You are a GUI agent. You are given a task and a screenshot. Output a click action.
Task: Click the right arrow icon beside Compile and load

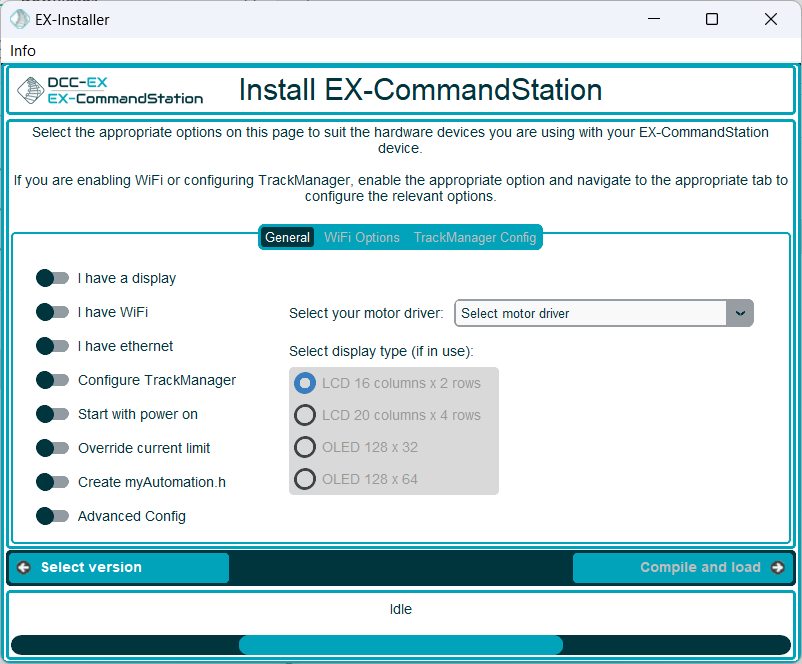click(778, 568)
